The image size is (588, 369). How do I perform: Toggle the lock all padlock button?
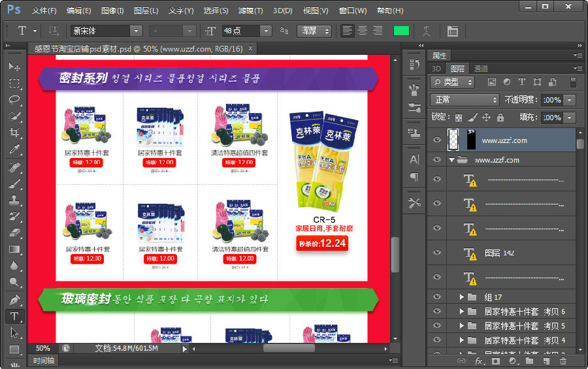click(x=500, y=118)
